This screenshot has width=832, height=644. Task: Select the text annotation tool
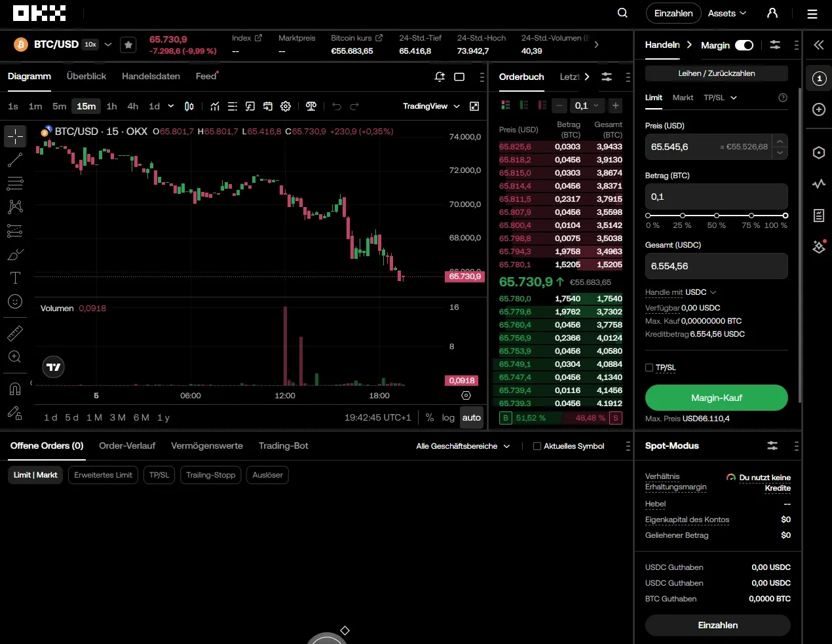coord(14,278)
